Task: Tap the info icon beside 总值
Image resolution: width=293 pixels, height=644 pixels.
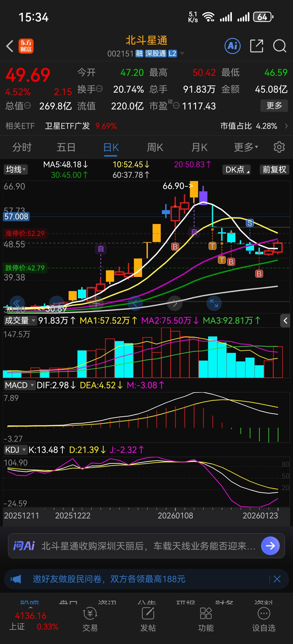Action: pyautogui.click(x=28, y=105)
